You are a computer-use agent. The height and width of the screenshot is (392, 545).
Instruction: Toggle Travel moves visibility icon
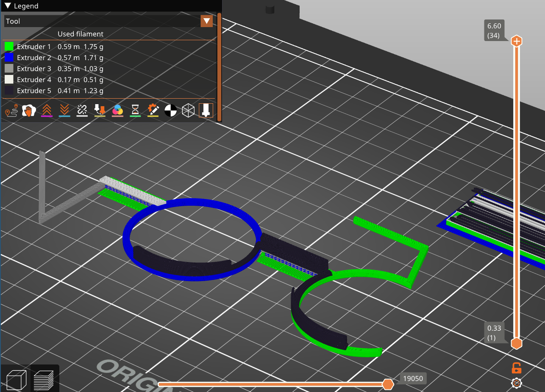pyautogui.click(x=12, y=110)
